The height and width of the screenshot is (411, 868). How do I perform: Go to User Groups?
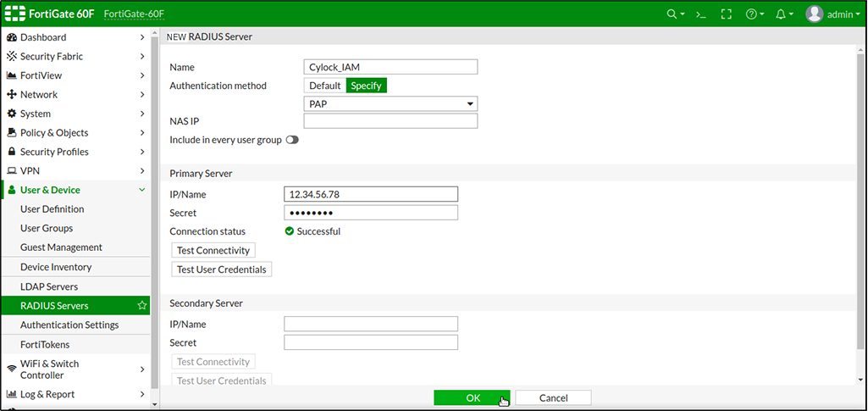47,228
